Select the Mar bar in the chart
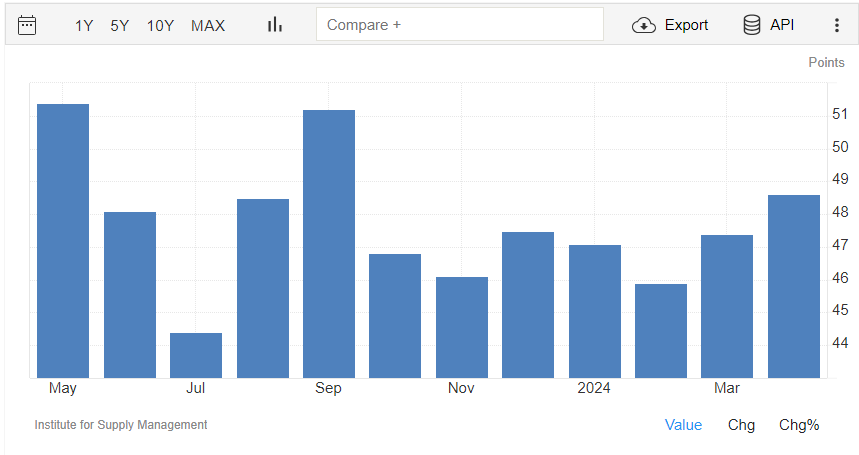The width and height of the screenshot is (859, 455). click(727, 306)
